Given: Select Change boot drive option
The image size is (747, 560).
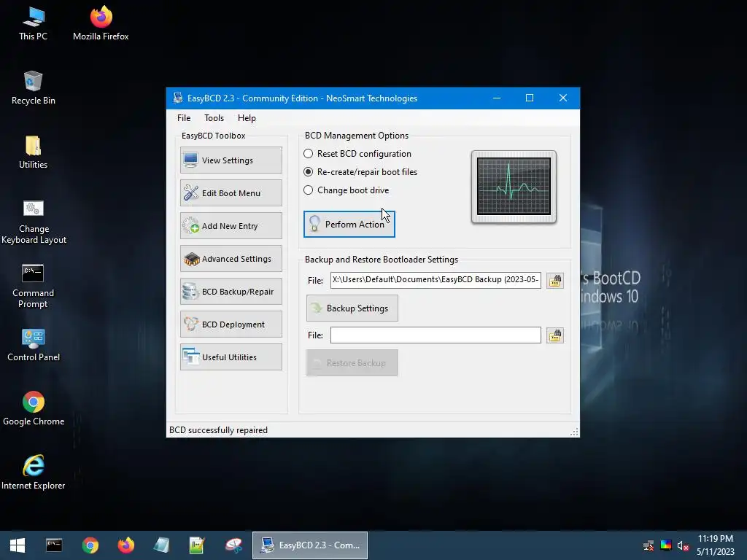Looking at the screenshot, I should click(x=347, y=190).
